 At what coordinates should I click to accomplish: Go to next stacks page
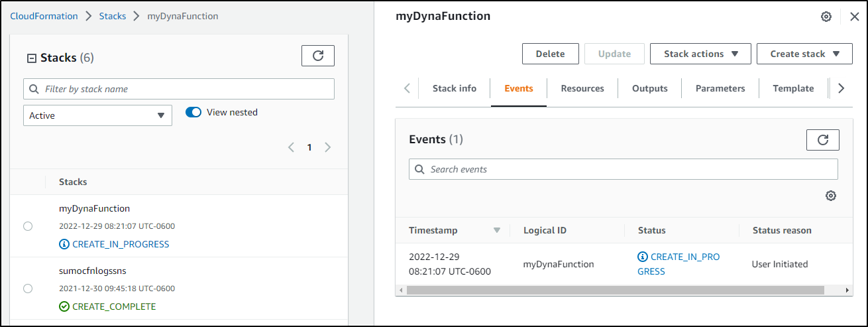(327, 147)
